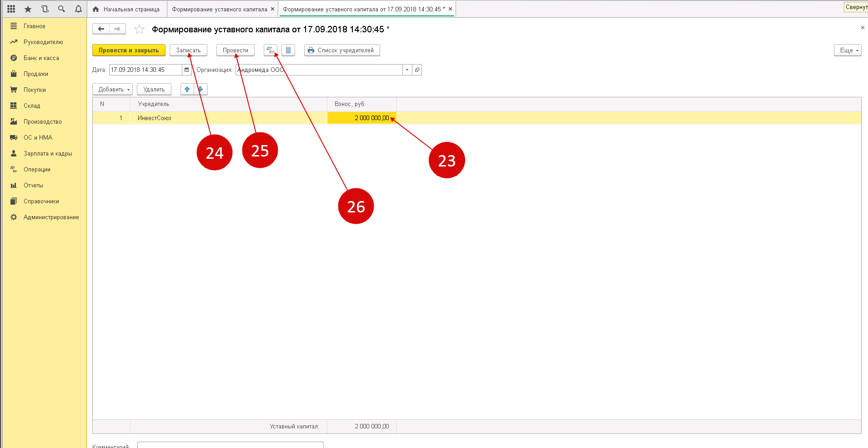Expand the Еще menu

pyautogui.click(x=848, y=50)
